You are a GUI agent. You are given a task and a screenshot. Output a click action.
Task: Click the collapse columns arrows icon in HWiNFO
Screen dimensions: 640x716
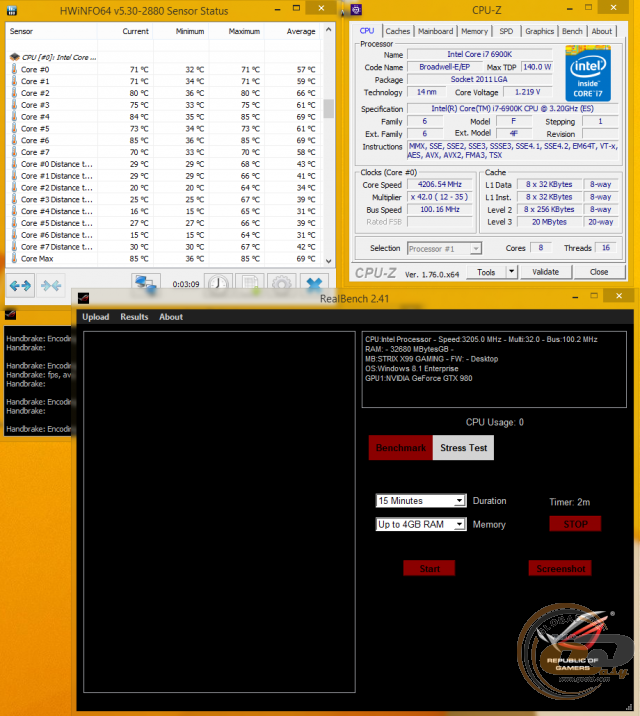coord(51,285)
